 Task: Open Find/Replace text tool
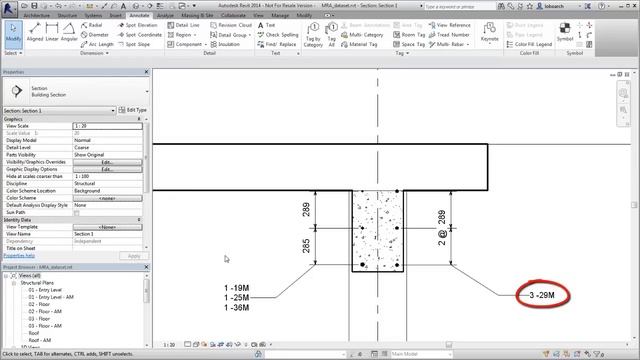click(x=277, y=44)
